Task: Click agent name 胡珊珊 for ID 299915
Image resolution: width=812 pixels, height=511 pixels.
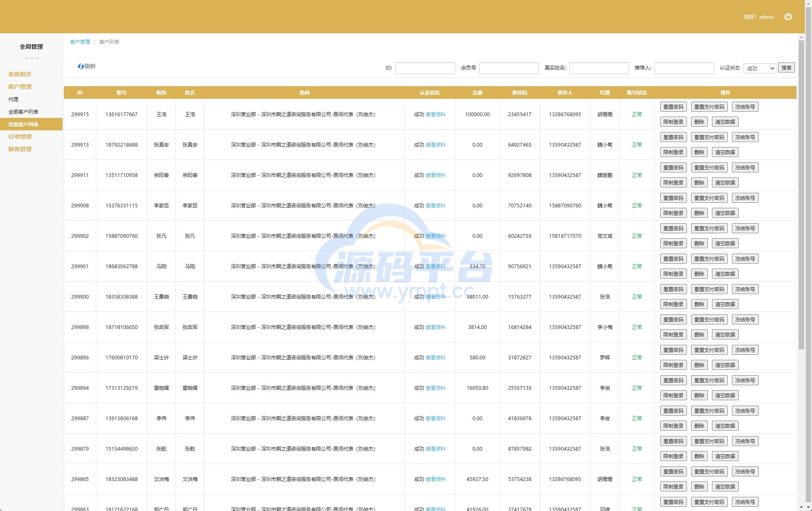Action: [x=605, y=115]
